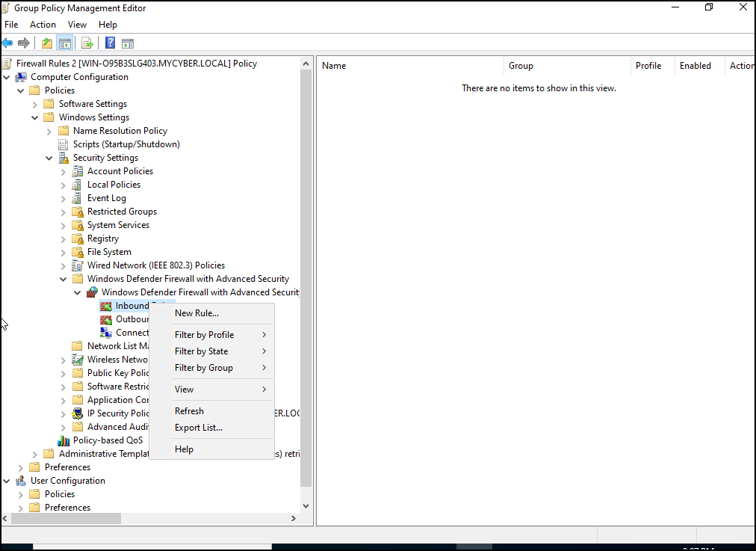Click the File System locked folder icon
The image size is (756, 551).
(x=78, y=253)
